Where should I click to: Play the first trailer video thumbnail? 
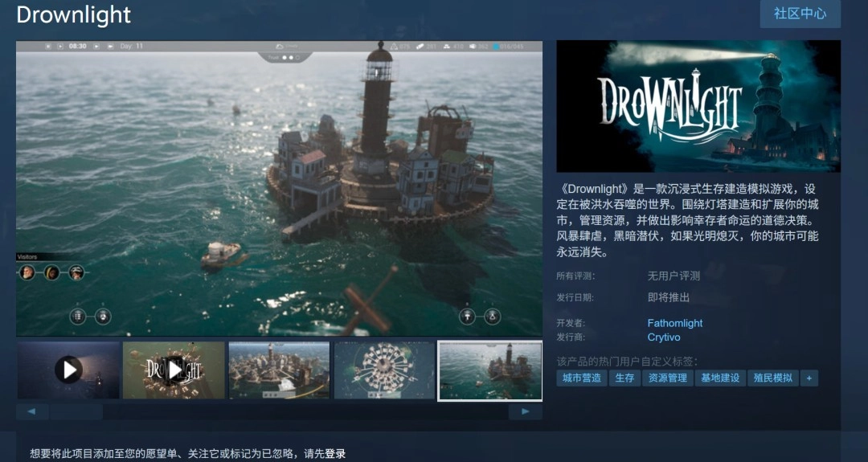[68, 370]
